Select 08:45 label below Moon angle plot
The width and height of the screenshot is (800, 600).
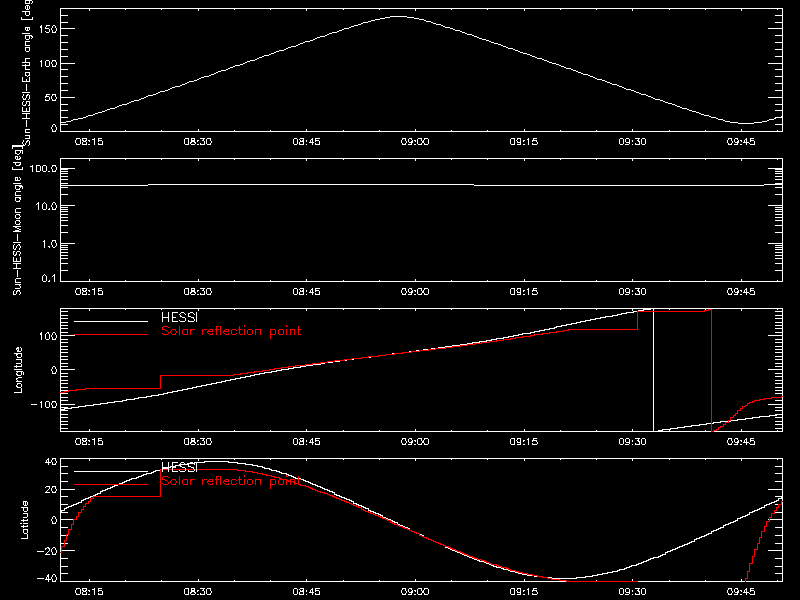[x=307, y=291]
